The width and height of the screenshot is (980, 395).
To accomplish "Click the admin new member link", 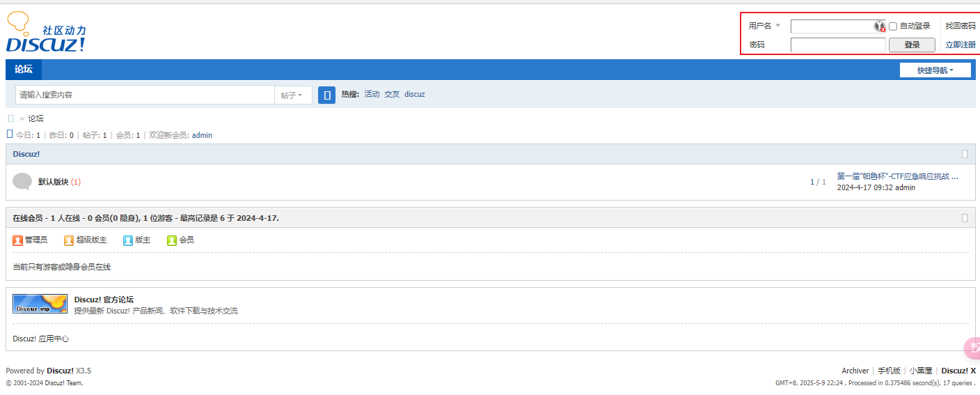I will (202, 135).
